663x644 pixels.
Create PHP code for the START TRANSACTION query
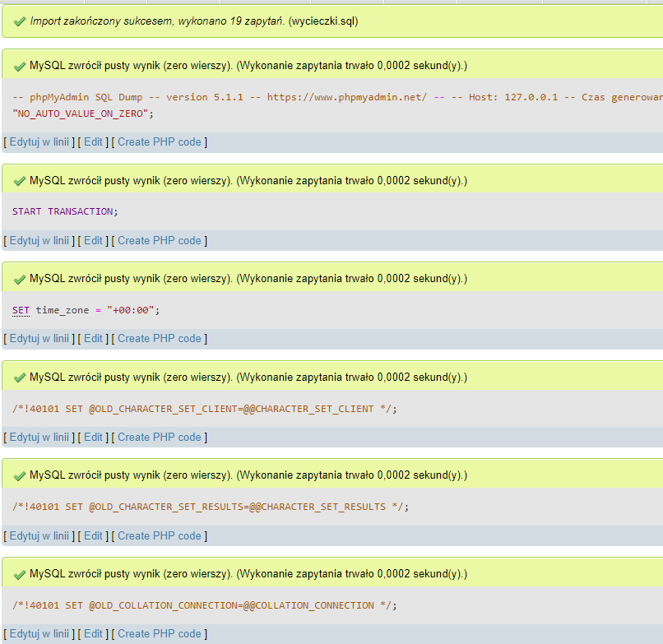coord(159,240)
